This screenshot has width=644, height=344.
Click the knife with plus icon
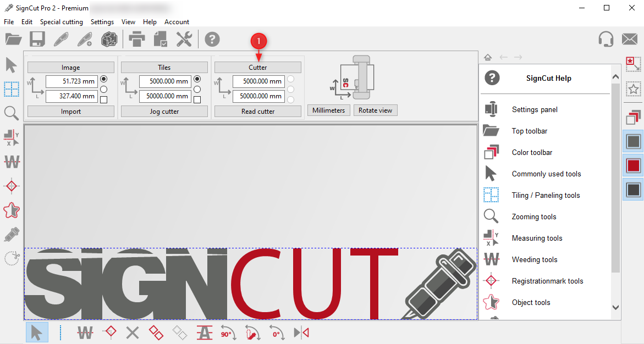click(85, 40)
